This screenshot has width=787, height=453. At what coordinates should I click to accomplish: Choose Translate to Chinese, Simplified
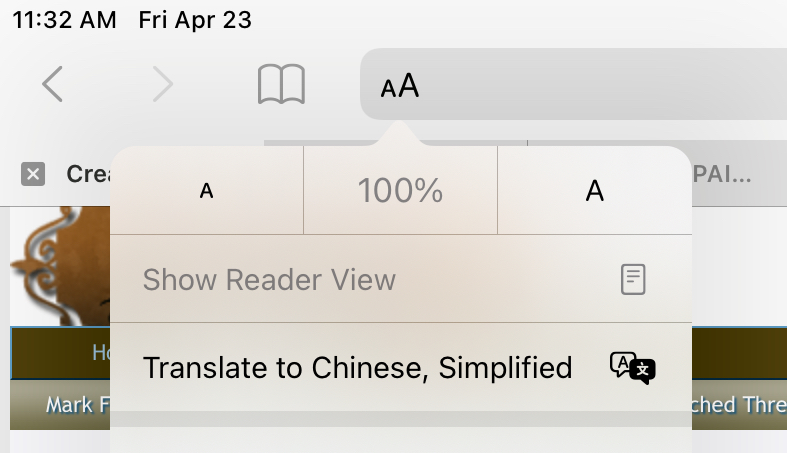[x=357, y=368]
